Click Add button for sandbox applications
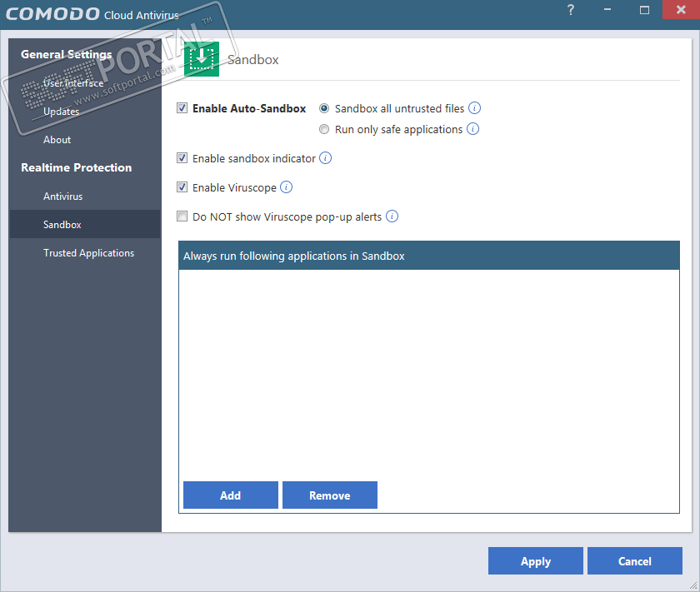 (230, 495)
